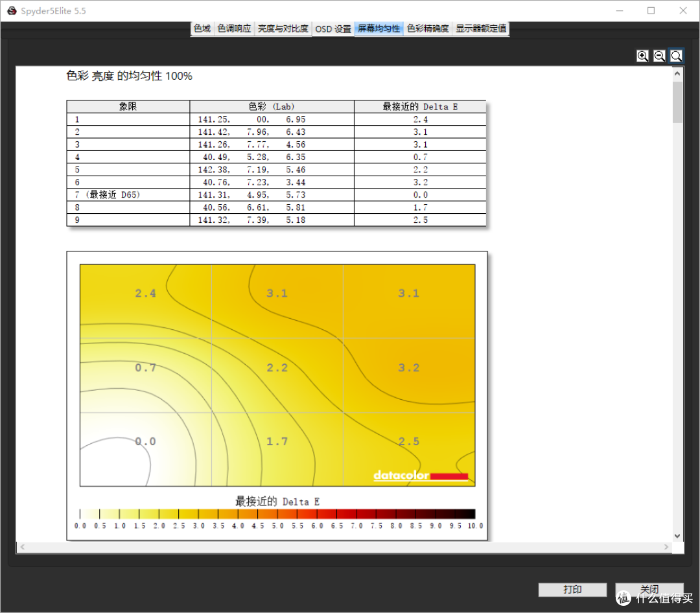
Task: Minimize the Spyder5Elite window
Action: pyautogui.click(x=619, y=11)
